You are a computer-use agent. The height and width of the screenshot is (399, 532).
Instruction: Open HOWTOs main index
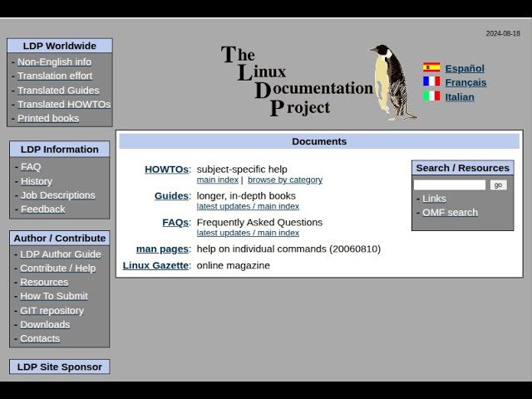218,180
